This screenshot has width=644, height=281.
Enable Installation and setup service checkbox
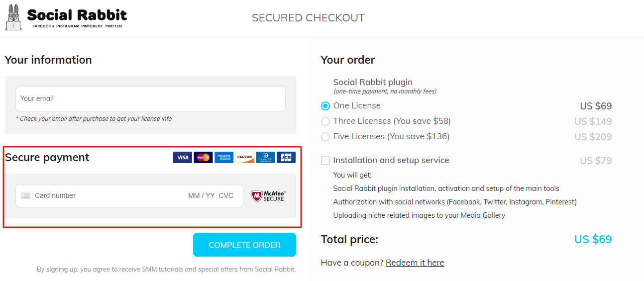[x=325, y=161]
